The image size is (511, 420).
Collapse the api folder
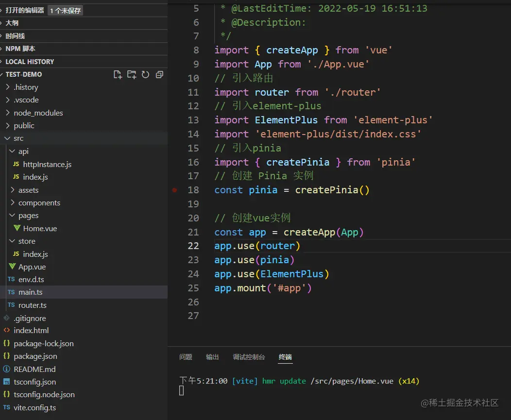[x=84, y=151]
